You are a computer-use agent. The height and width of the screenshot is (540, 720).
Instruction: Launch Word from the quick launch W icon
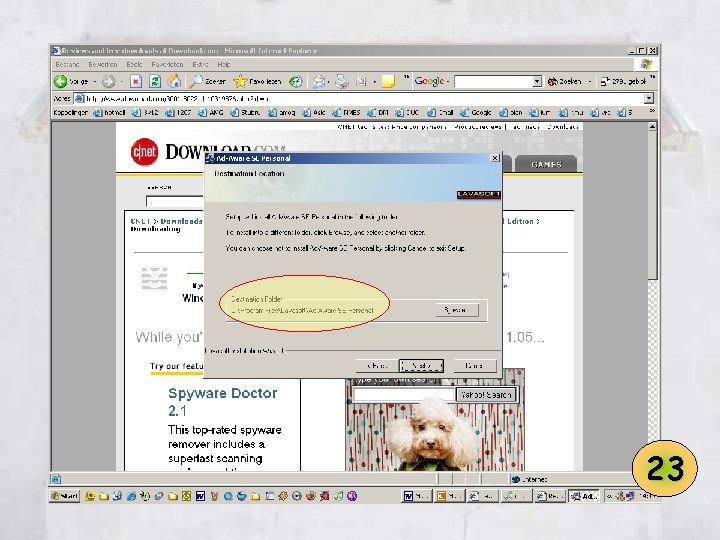pyautogui.click(x=200, y=496)
